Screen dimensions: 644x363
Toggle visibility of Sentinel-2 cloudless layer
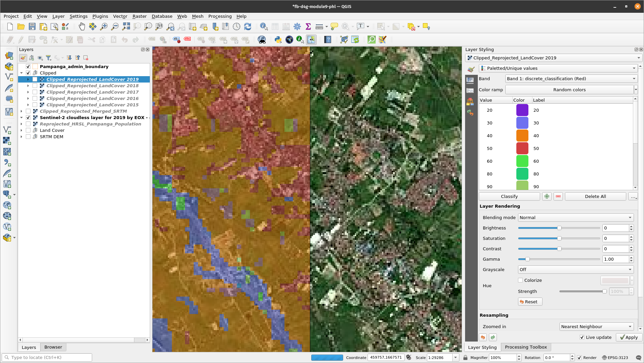28,117
